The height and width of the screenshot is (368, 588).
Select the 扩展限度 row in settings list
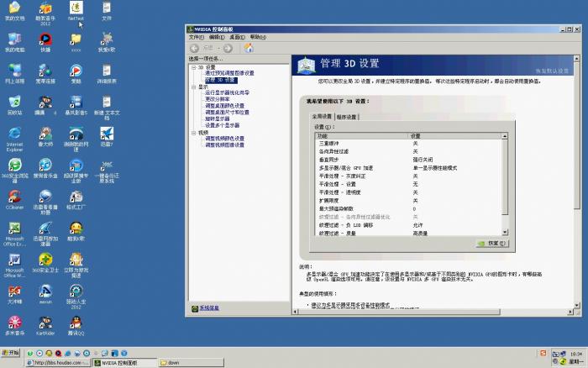point(408,200)
